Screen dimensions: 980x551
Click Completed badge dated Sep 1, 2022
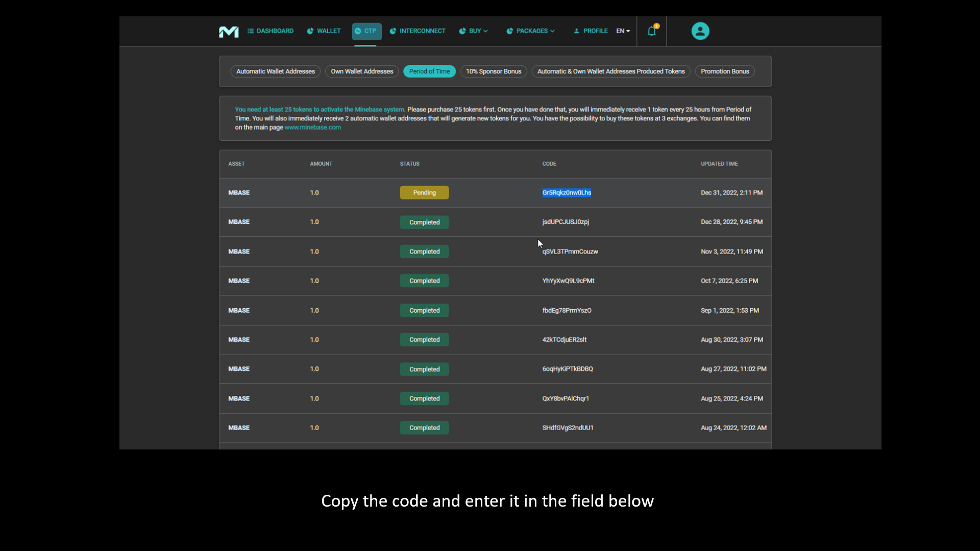pyautogui.click(x=424, y=310)
